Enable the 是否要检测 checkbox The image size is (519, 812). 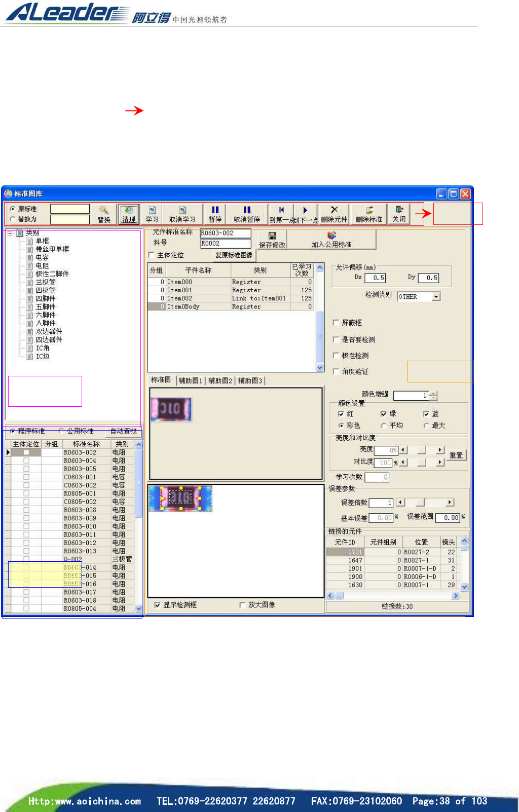pos(336,339)
